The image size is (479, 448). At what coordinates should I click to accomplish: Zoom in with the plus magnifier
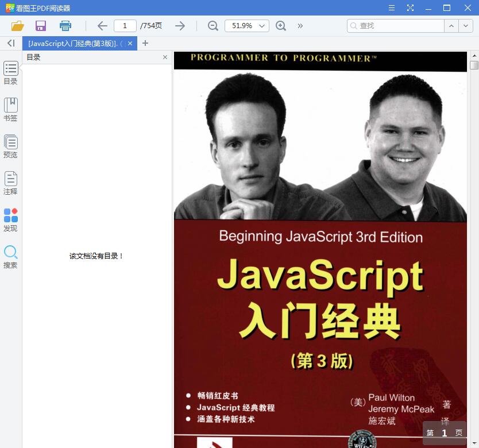(x=281, y=26)
